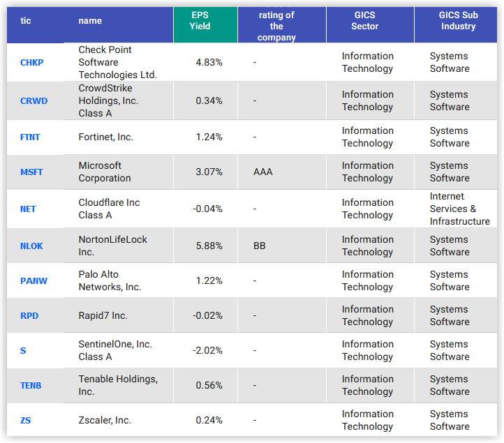Click Internet Services & Infrastructure sub industry
This screenshot has width=504, height=443.
459,209
